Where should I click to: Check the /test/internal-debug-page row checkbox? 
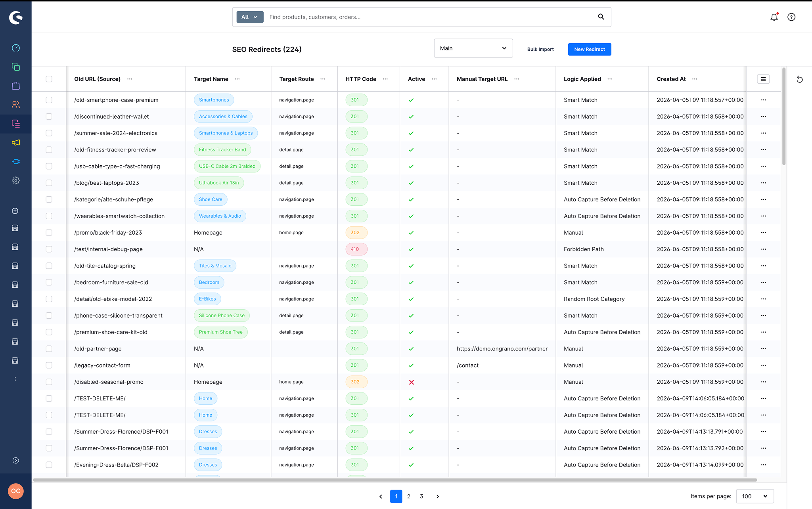49,249
